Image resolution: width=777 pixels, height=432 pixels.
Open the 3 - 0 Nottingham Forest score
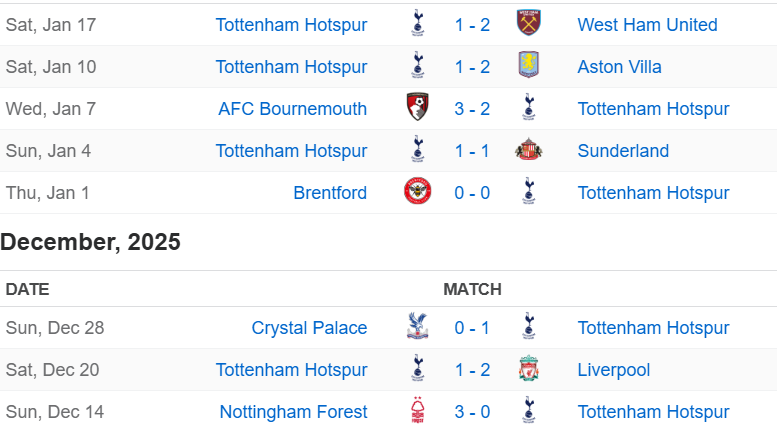click(x=472, y=412)
